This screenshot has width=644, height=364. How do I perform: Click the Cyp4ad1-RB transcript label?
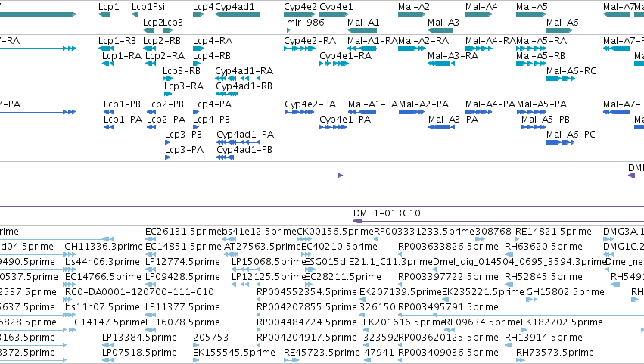(x=244, y=86)
